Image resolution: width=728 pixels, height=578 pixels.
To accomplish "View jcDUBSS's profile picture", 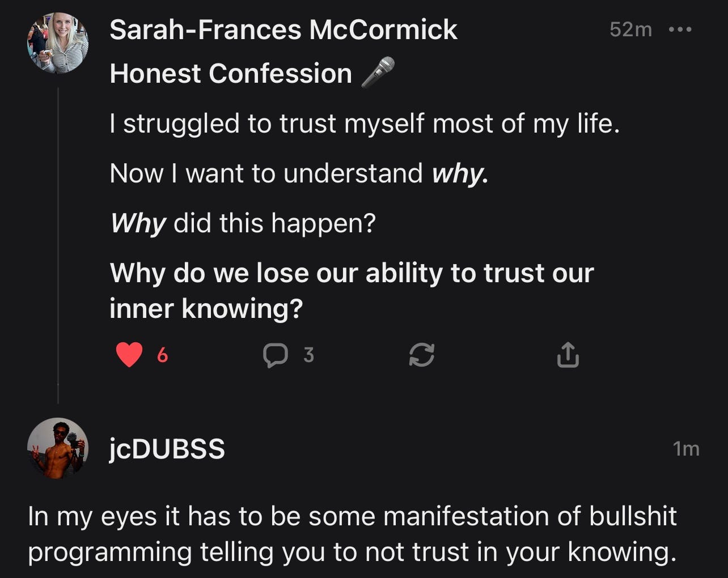I will click(x=58, y=449).
